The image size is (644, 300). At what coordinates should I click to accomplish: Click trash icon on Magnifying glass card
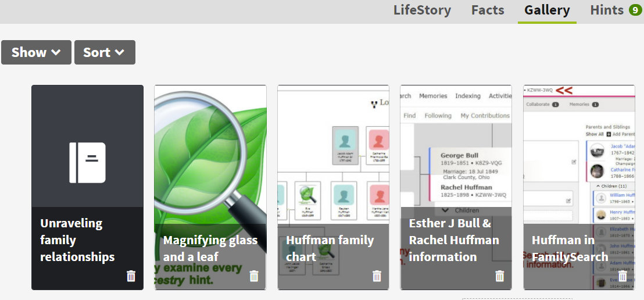[254, 276]
